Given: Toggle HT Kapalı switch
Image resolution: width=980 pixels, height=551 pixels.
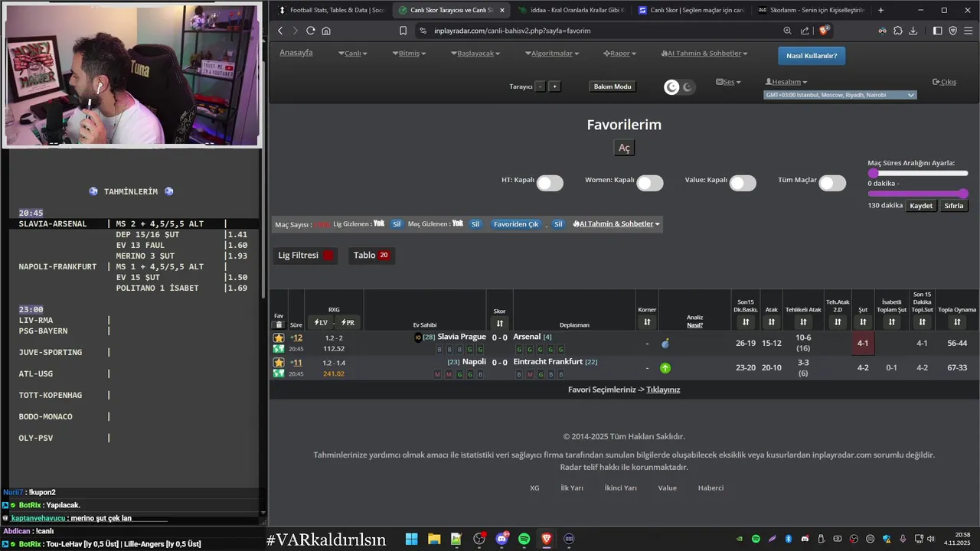Looking at the screenshot, I should (550, 183).
